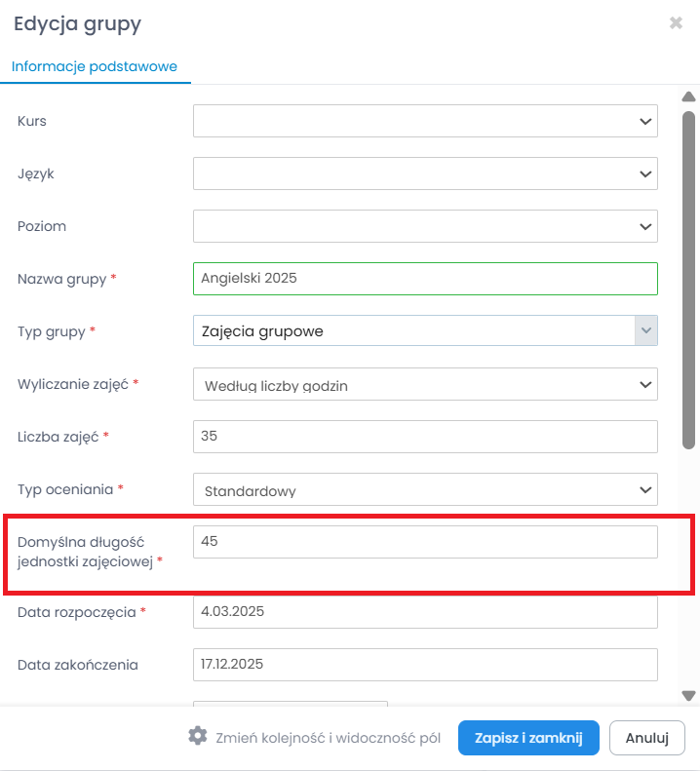The width and height of the screenshot is (700, 771).
Task: Expand the Język dropdown list
Action: click(425, 173)
